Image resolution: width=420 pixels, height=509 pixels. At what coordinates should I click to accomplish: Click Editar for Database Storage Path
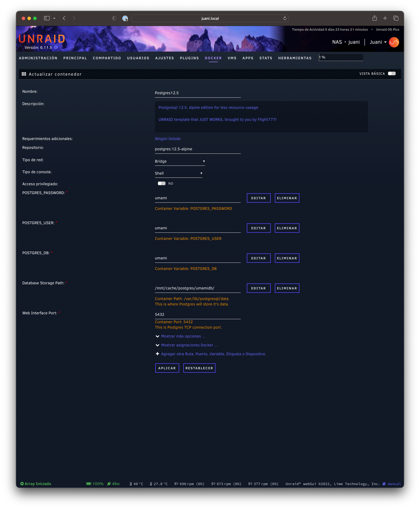pos(259,288)
